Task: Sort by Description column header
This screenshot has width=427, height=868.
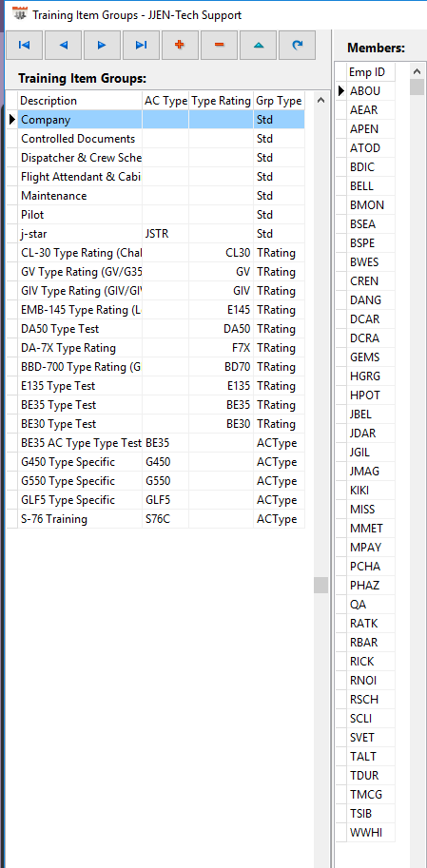Action: 80,101
